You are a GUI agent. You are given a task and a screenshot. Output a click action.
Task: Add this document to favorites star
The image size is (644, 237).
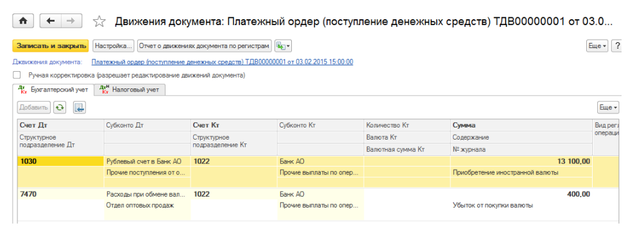99,21
